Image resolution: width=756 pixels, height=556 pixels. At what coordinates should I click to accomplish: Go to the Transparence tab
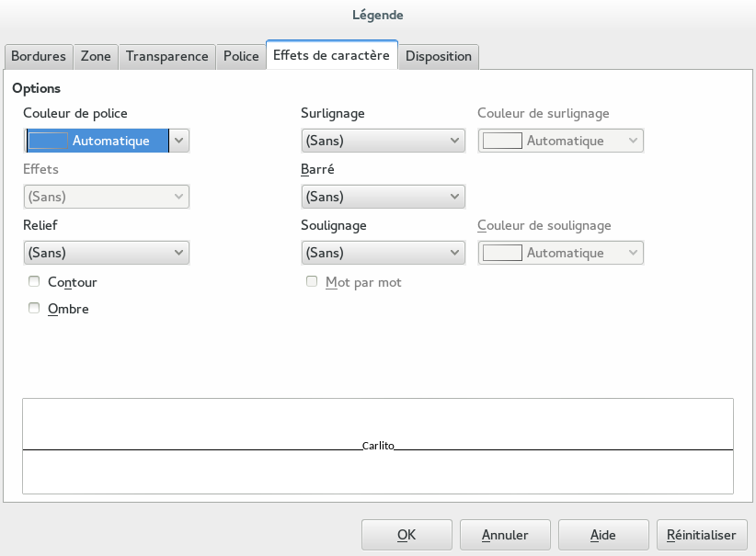pyautogui.click(x=167, y=56)
